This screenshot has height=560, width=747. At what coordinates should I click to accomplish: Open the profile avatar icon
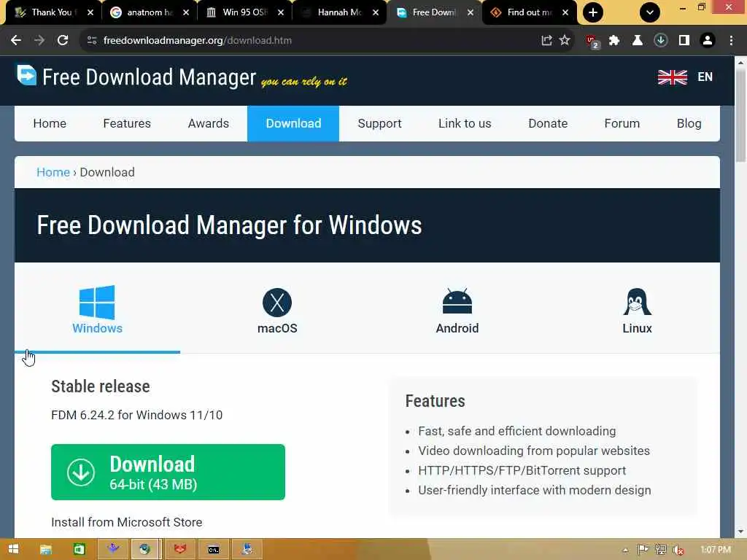tap(708, 41)
